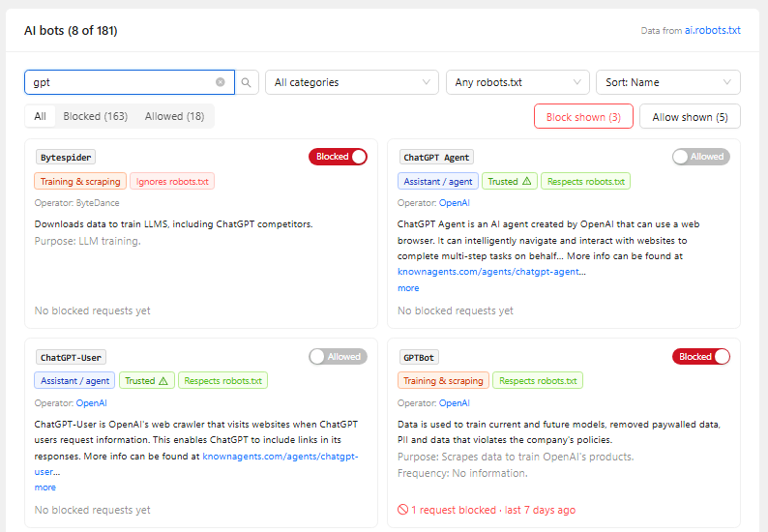Click the magnifier search button
Screen dimensions: 768x532
(247, 82)
